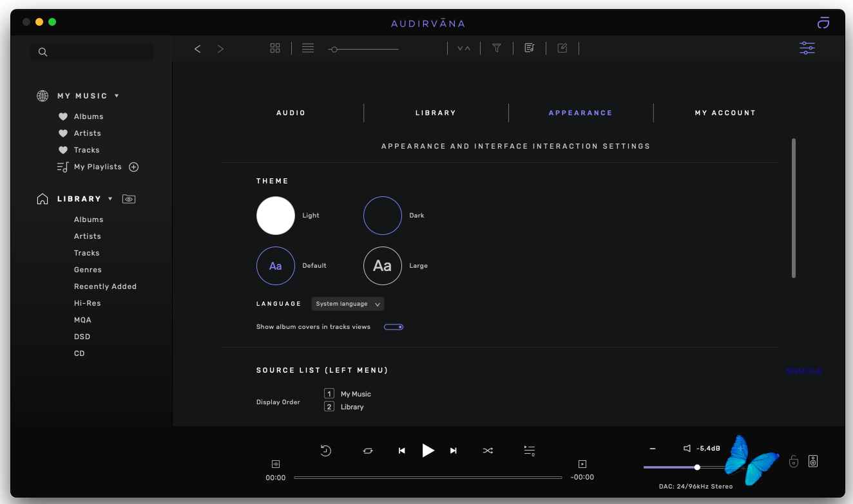This screenshot has width=853, height=504.
Task: Collapse the Library section triangle
Action: coord(110,199)
